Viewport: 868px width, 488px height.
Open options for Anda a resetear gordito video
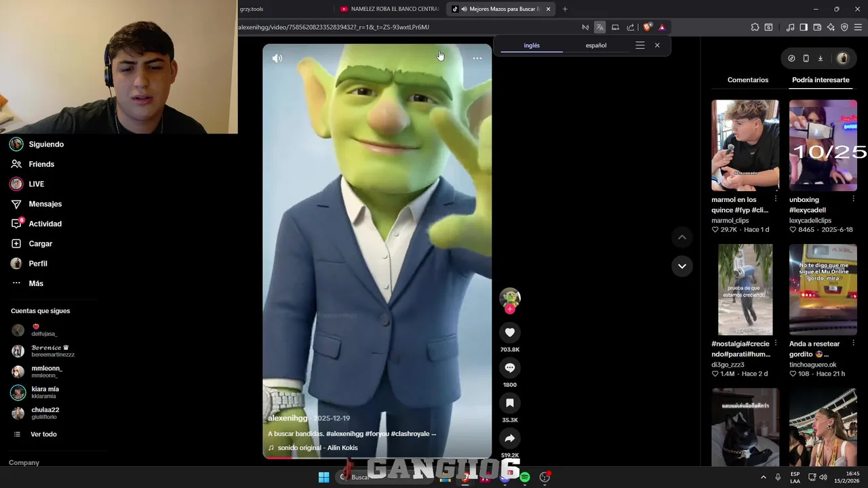tap(854, 343)
